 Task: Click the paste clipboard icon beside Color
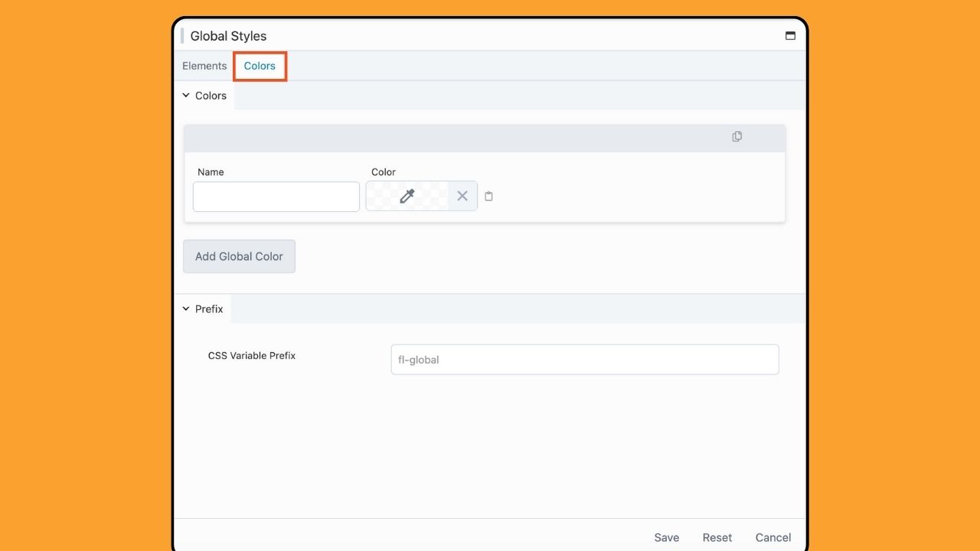coord(488,197)
